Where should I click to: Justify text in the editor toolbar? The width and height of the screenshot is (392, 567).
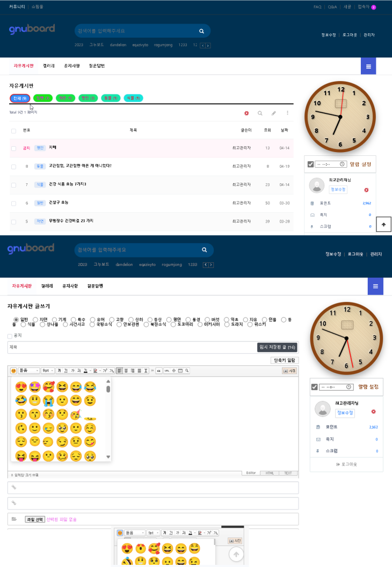coord(139,371)
